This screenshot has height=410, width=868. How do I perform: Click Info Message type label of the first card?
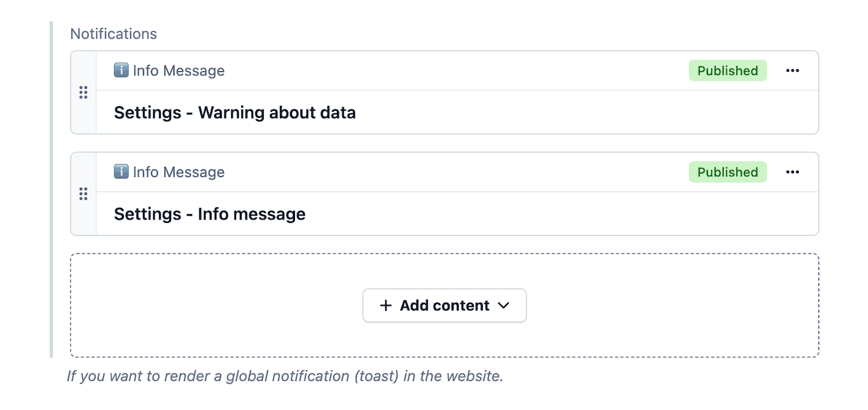tap(178, 70)
